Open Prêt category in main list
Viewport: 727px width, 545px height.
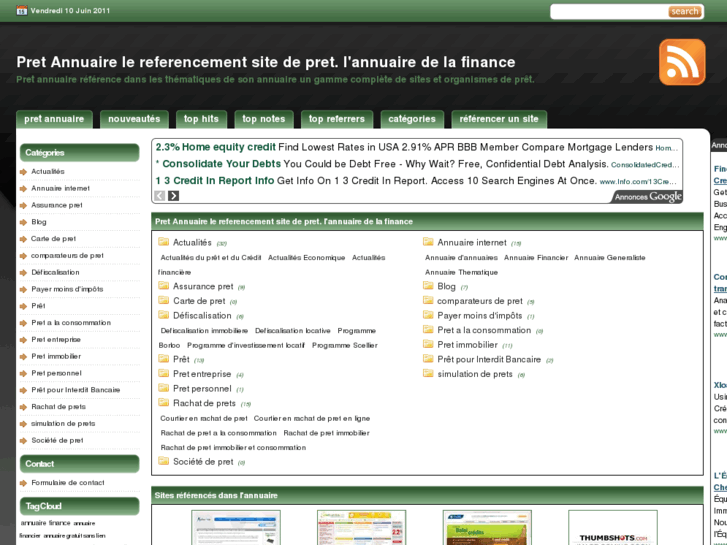coord(181,359)
